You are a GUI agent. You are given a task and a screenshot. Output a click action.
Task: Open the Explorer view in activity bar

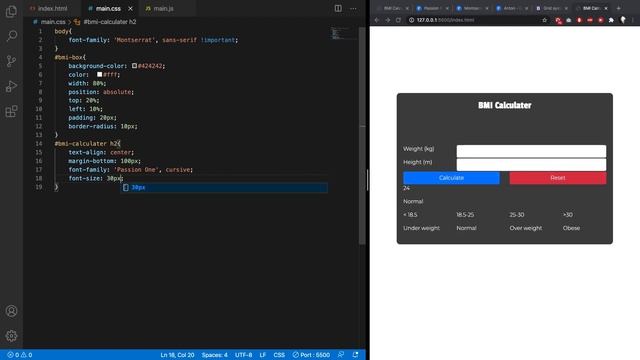pyautogui.click(x=11, y=11)
